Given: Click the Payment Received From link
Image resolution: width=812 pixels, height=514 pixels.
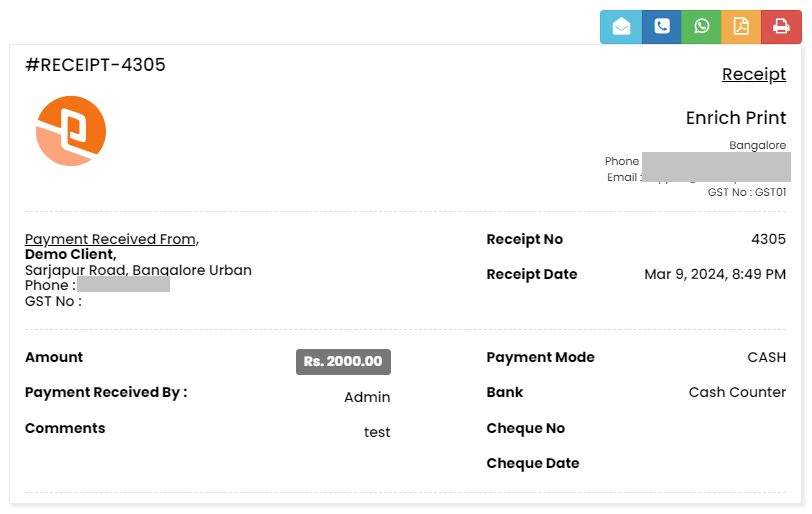Looking at the screenshot, I should 112,239.
